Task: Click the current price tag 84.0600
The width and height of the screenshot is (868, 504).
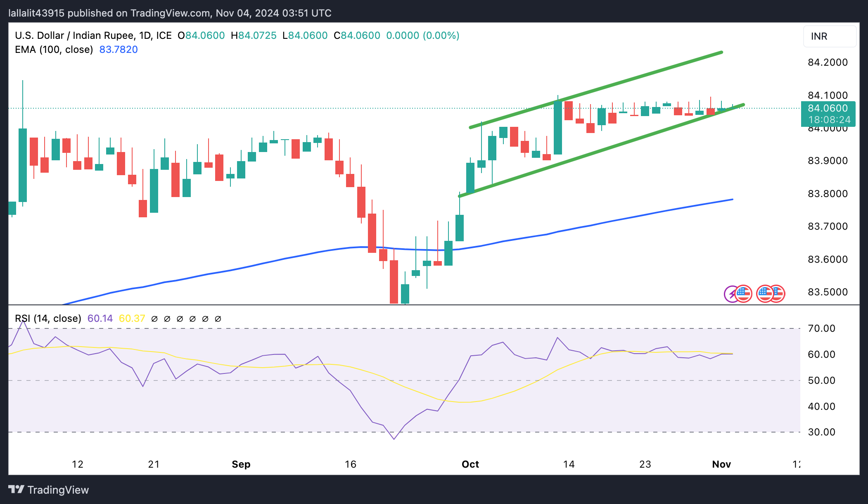Action: [828, 108]
